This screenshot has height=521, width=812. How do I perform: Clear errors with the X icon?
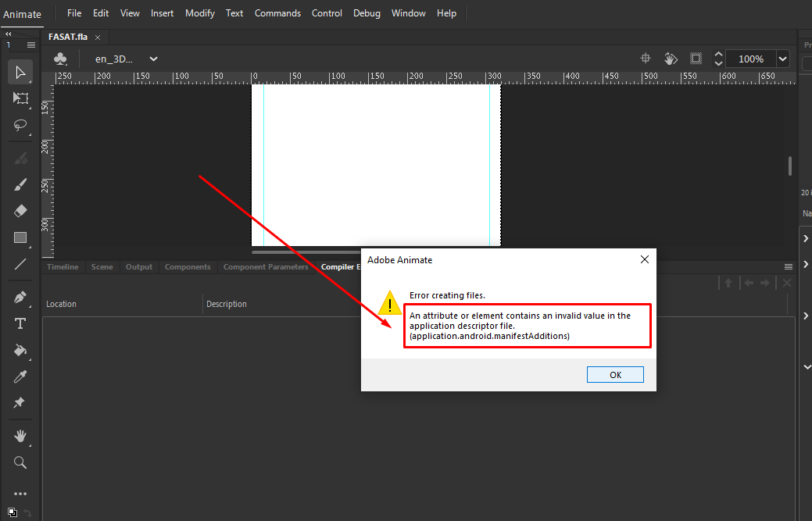click(x=787, y=283)
